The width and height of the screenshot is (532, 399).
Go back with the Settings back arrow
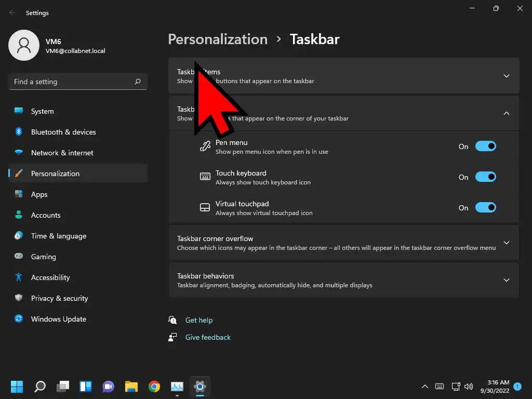click(12, 12)
